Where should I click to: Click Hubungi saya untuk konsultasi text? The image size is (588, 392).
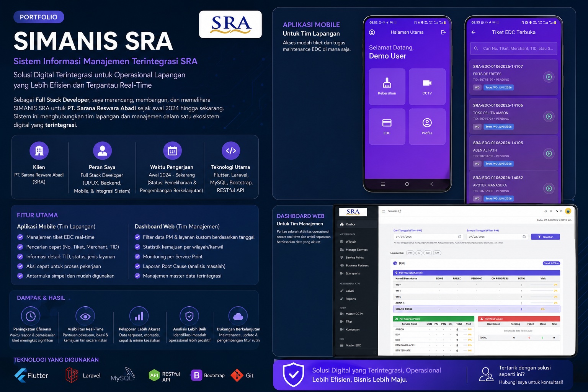[531, 382]
